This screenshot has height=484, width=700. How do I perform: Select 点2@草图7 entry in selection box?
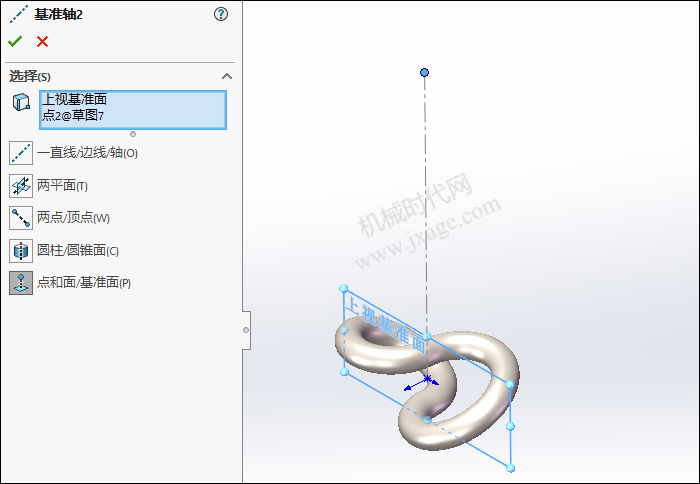(73, 116)
